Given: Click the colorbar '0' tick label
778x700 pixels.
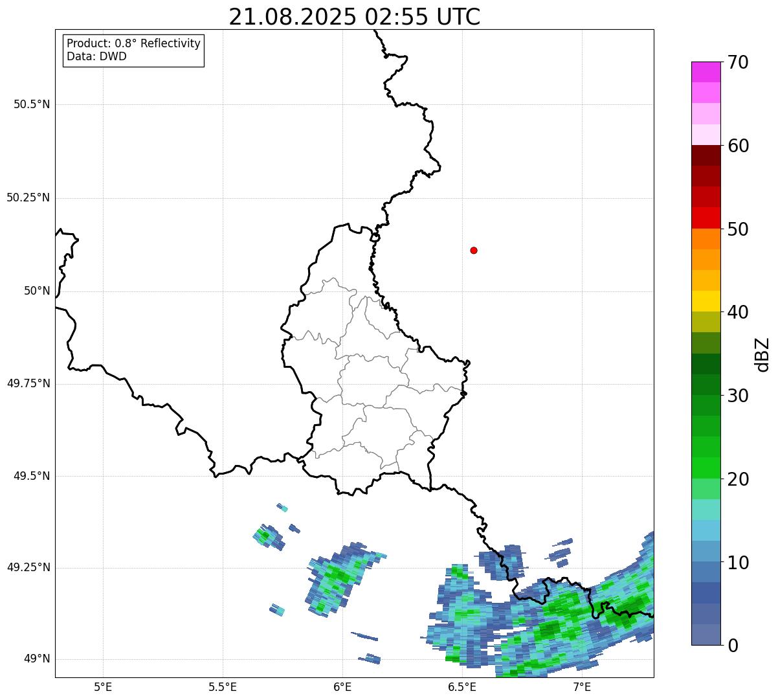Looking at the screenshot, I should click(x=733, y=646).
